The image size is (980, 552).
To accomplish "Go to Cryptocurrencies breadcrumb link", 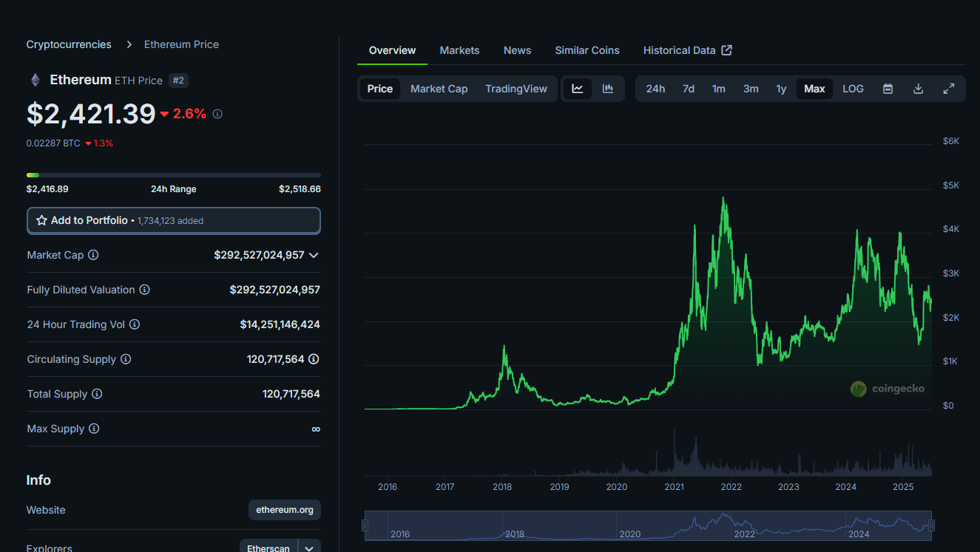I will pos(69,44).
